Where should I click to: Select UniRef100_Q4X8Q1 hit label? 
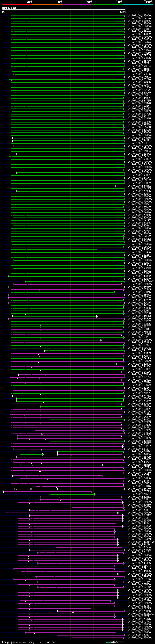click(139, 420)
